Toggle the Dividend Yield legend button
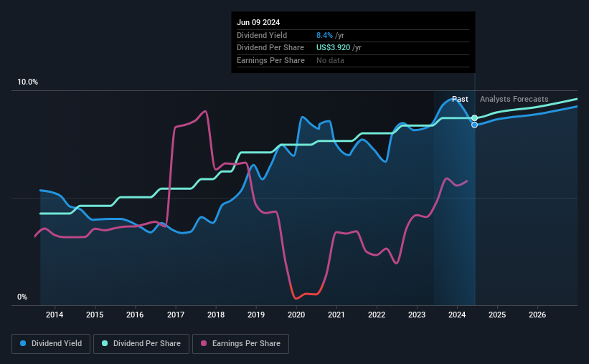The height and width of the screenshot is (364, 589). tap(51, 344)
